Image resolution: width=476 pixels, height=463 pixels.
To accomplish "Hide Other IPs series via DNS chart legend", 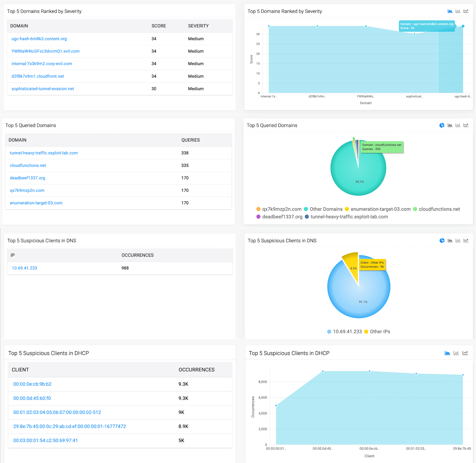I will [380, 331].
